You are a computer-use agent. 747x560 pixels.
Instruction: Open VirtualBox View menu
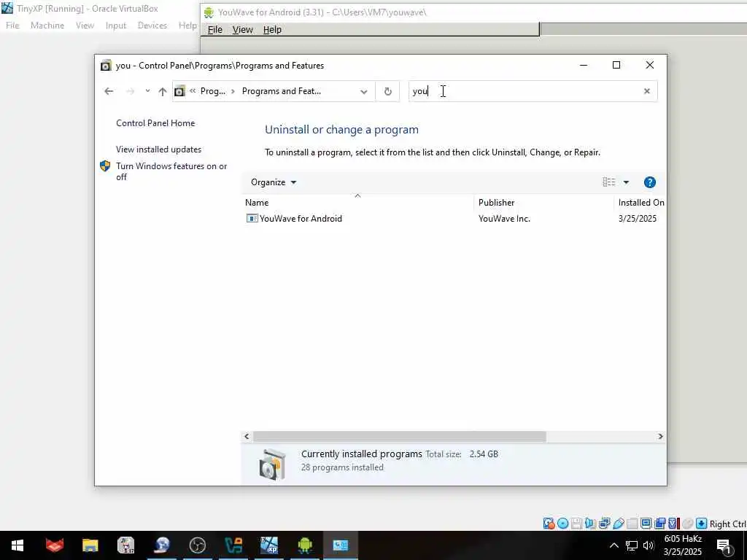click(85, 26)
